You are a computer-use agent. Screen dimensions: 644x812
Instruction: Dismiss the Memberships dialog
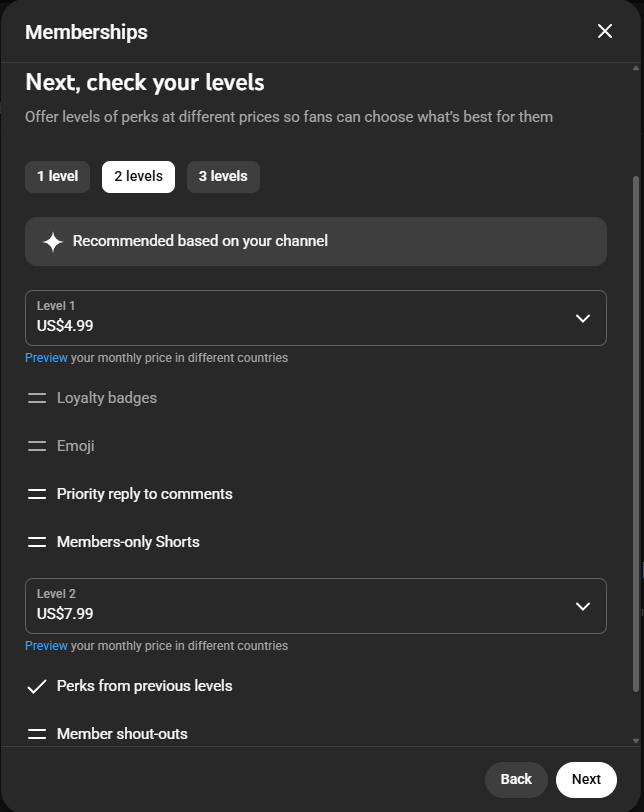604,31
